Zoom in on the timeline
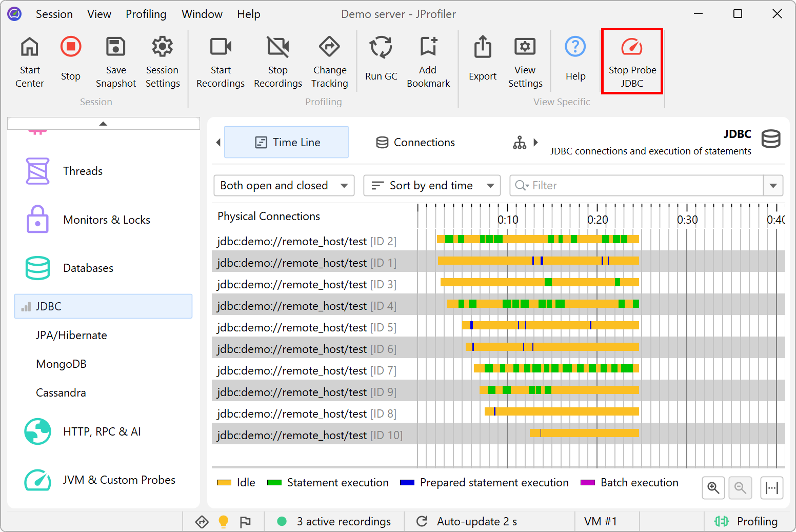This screenshot has width=796, height=532. (713, 487)
